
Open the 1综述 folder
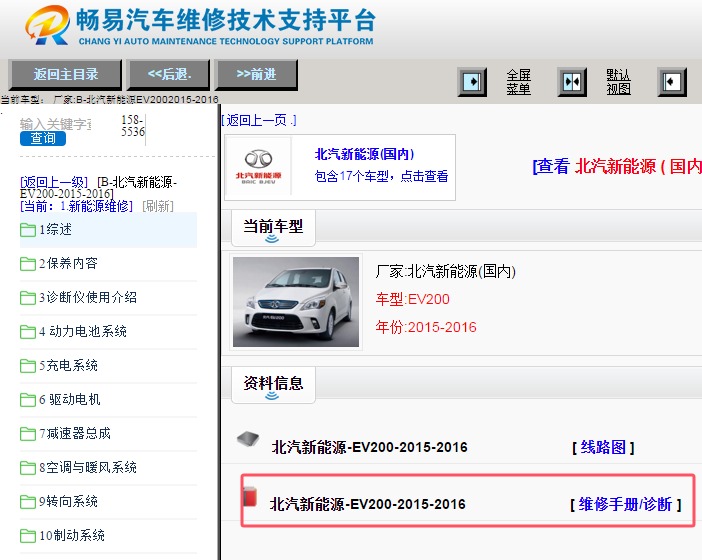tap(108, 230)
